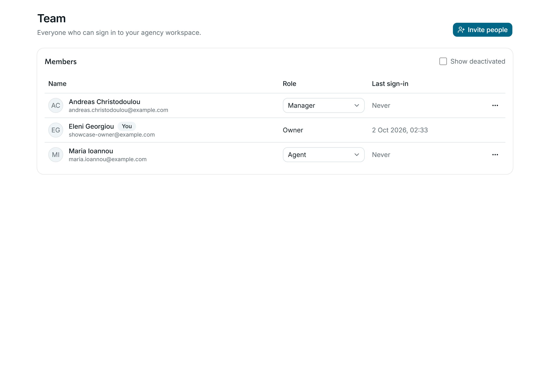Image resolution: width=550 pixels, height=392 pixels.
Task: Open the Agent role dropdown
Action: coord(324,155)
